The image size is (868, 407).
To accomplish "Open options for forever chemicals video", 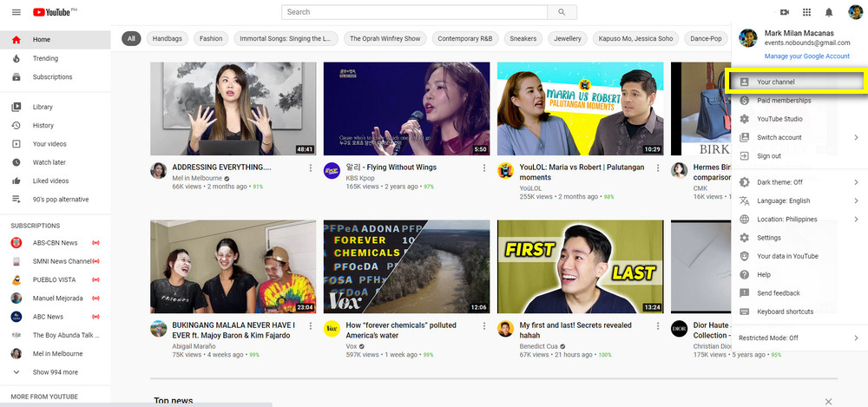I will coord(484,326).
